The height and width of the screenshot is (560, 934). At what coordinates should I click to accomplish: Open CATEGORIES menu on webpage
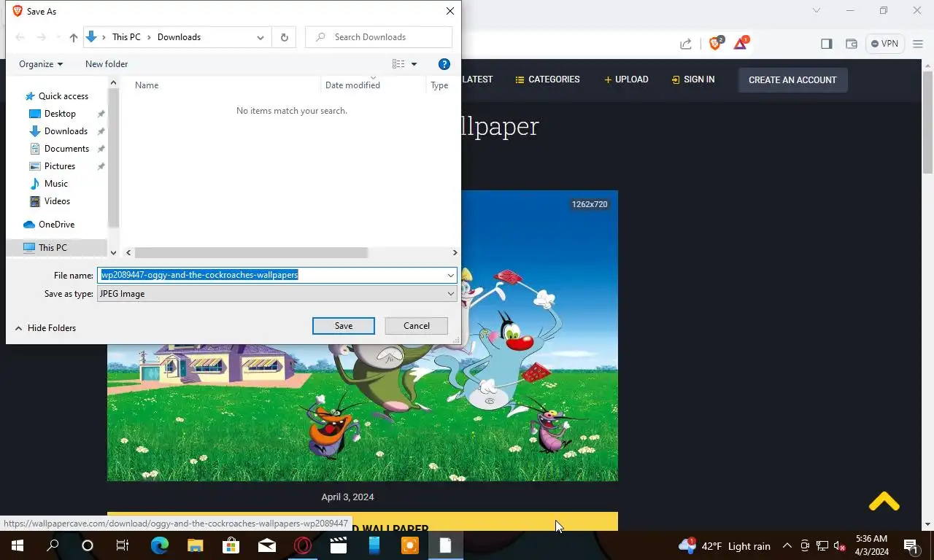pyautogui.click(x=547, y=79)
